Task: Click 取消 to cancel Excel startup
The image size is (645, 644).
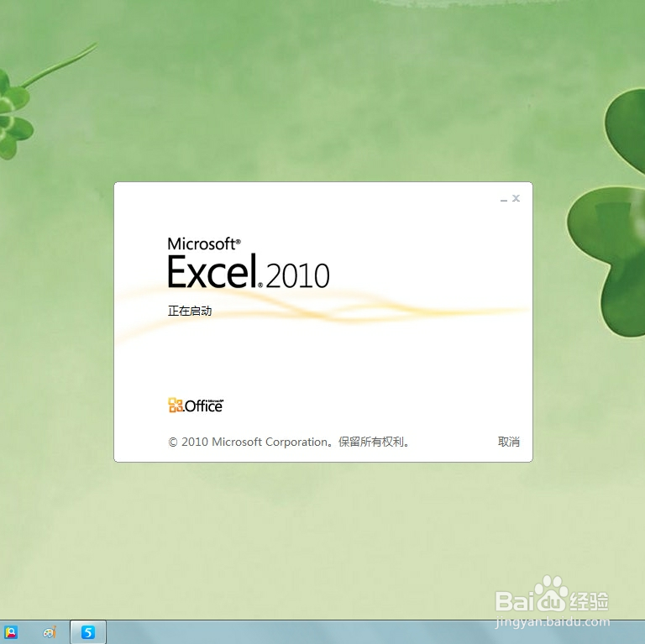Action: (508, 442)
